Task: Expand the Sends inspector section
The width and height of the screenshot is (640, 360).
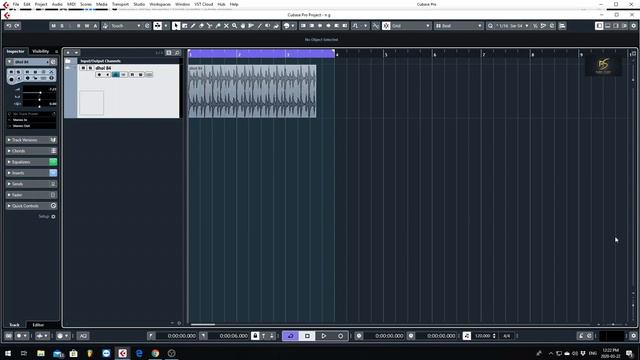Action: coord(31,184)
